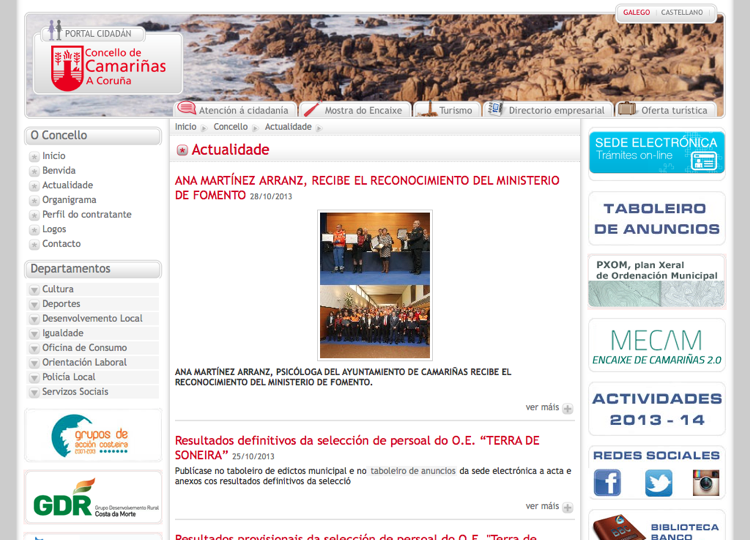Image resolution: width=750 pixels, height=540 pixels.
Task: Click the star bullet next to Benvida
Action: tap(34, 171)
